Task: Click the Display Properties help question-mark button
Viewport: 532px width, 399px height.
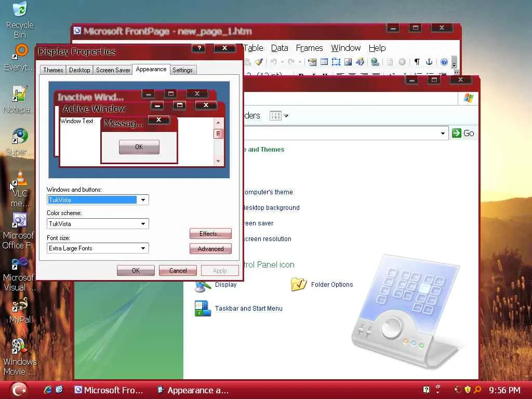Action: point(199,48)
